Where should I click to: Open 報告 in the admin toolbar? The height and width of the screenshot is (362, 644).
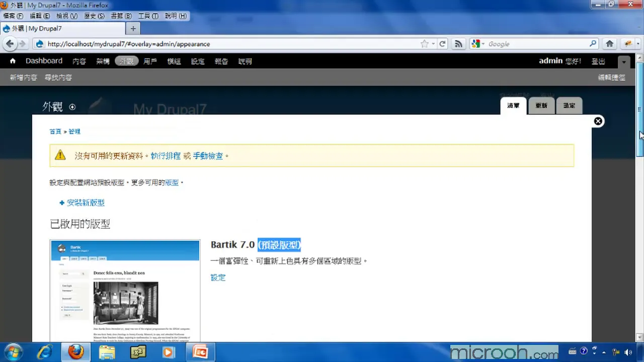click(x=221, y=61)
